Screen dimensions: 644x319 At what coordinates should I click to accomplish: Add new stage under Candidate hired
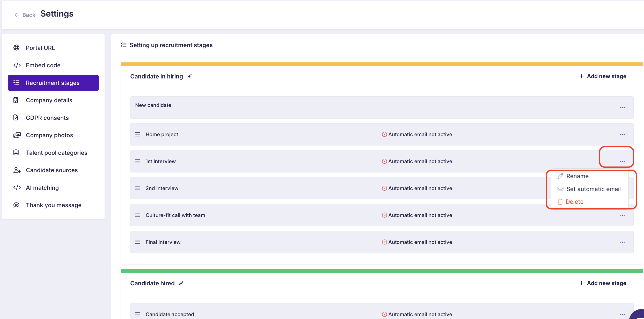click(x=603, y=283)
